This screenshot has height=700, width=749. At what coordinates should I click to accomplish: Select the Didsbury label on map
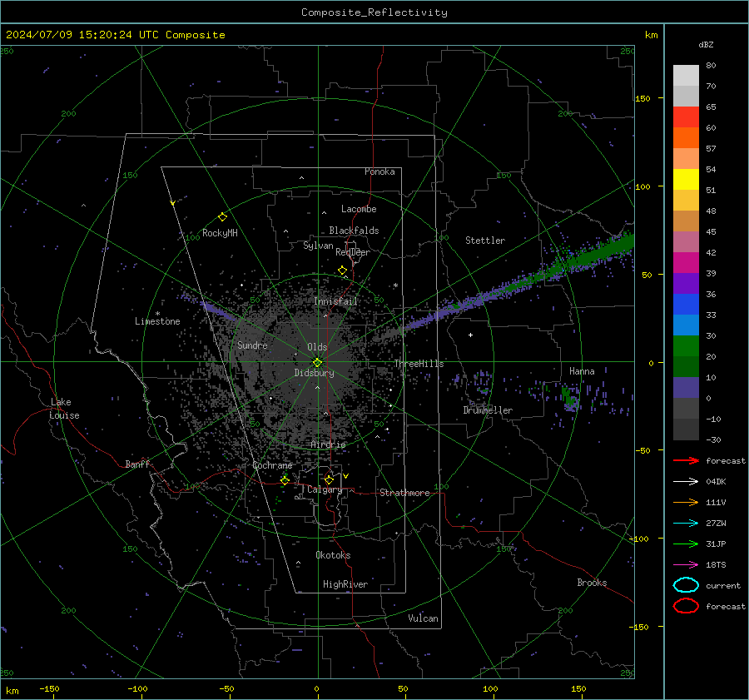[314, 373]
